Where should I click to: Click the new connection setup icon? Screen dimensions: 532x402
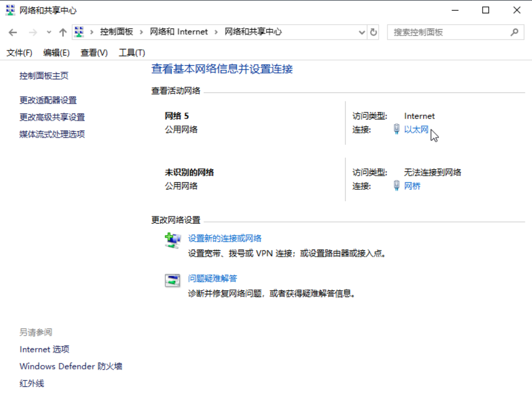pos(172,241)
